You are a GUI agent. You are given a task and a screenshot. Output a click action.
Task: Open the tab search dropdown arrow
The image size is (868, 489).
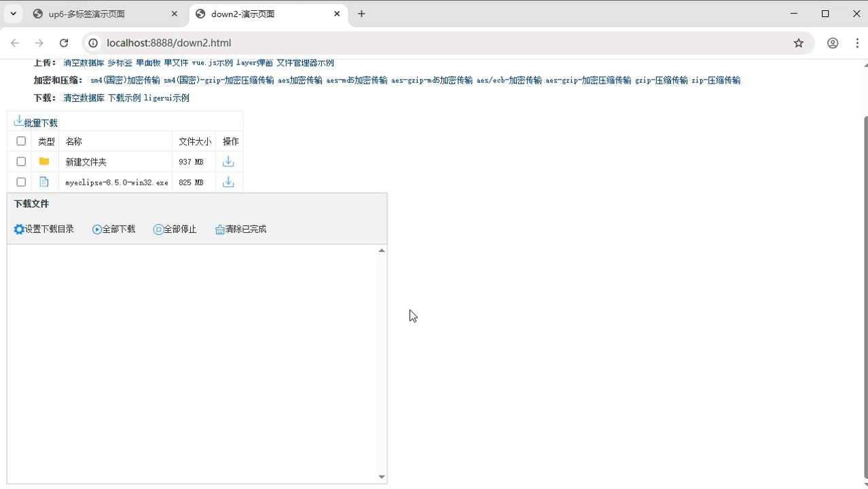click(13, 14)
